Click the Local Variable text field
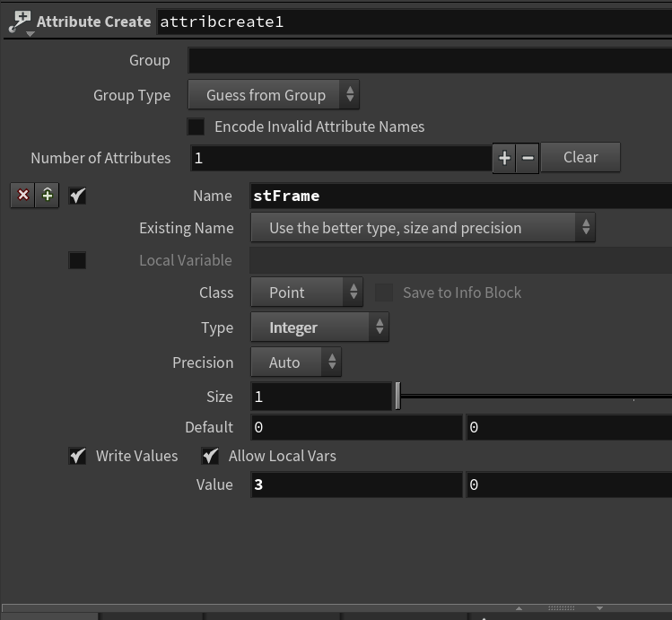This screenshot has width=672, height=620. click(461, 260)
